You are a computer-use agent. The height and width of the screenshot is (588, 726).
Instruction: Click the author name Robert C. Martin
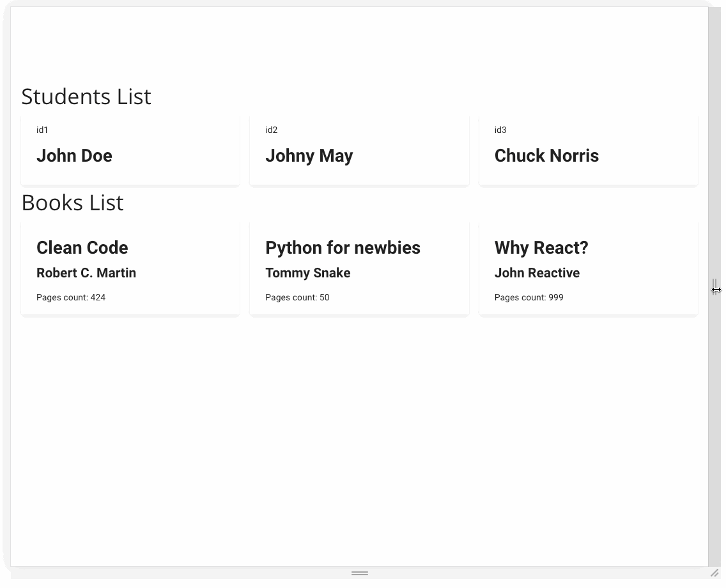(x=86, y=273)
